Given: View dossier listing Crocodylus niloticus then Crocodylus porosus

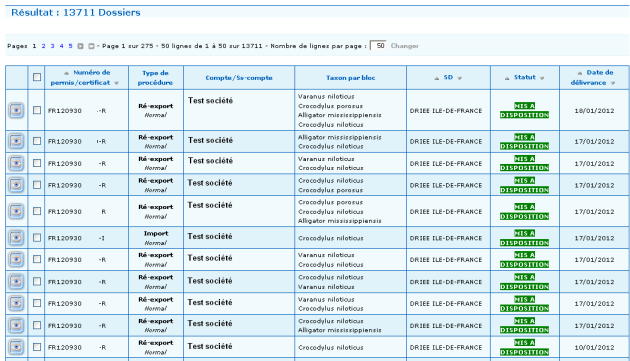Looking at the screenshot, I should [16, 185].
